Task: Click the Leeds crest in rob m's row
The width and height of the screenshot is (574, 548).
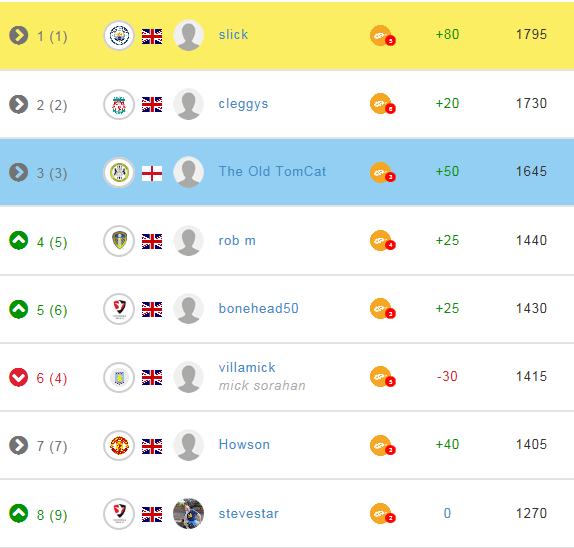Action: pos(119,241)
